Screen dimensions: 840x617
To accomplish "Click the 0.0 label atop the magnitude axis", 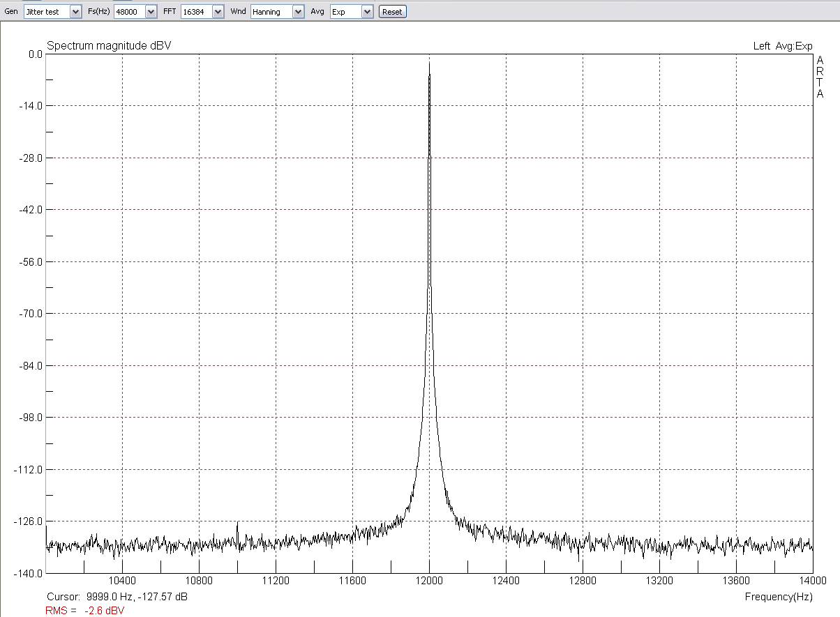I will tap(36, 54).
